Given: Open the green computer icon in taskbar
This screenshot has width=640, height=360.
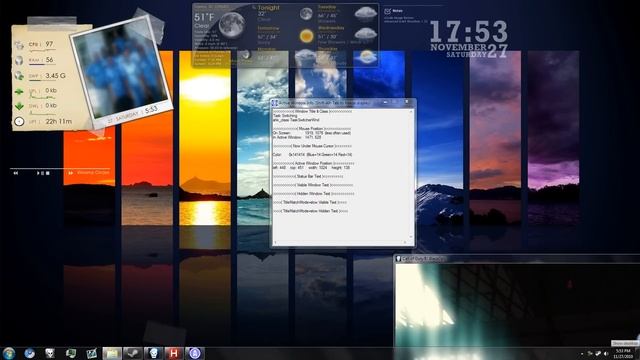Looking at the screenshot, I should click(71, 353).
